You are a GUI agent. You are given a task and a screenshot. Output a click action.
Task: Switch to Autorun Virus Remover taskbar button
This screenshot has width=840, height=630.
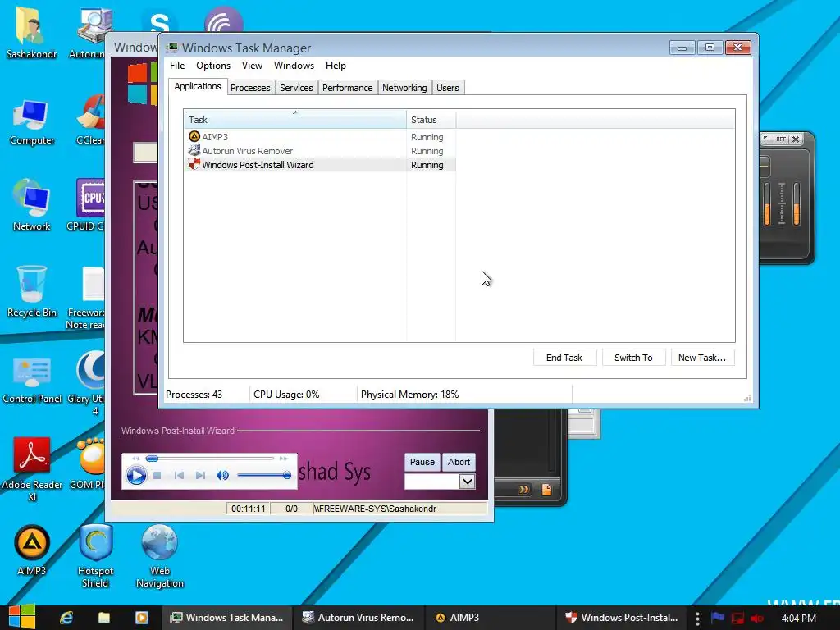pos(358,618)
